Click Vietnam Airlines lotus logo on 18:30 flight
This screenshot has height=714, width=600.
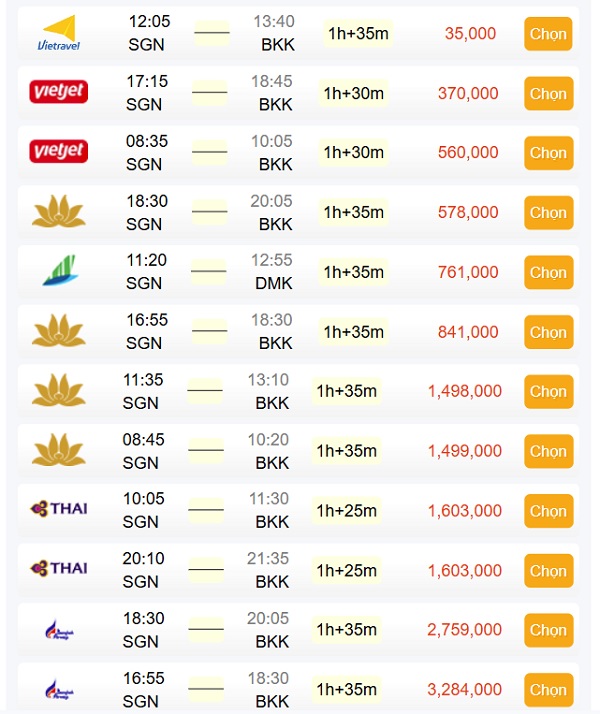tap(59, 211)
